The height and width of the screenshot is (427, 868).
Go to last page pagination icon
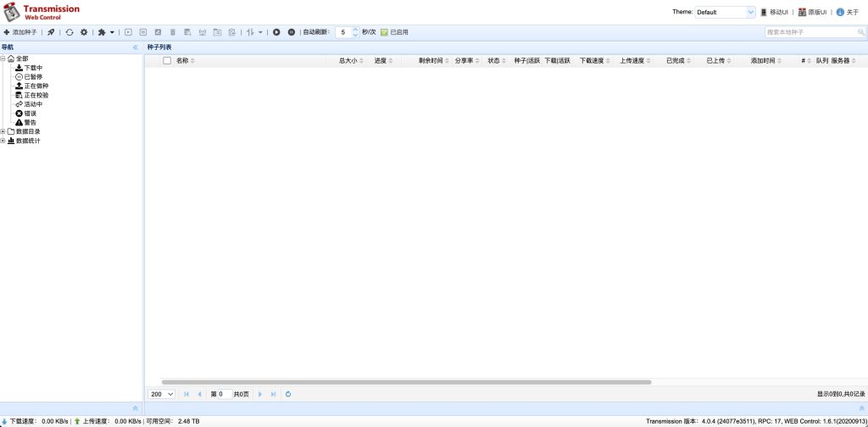point(274,394)
